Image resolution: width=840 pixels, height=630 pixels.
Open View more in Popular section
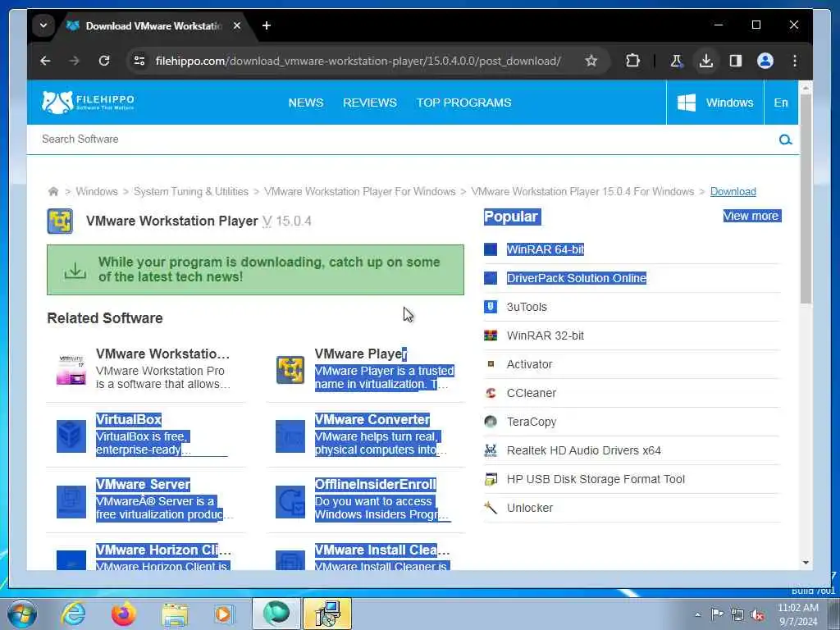(751, 216)
